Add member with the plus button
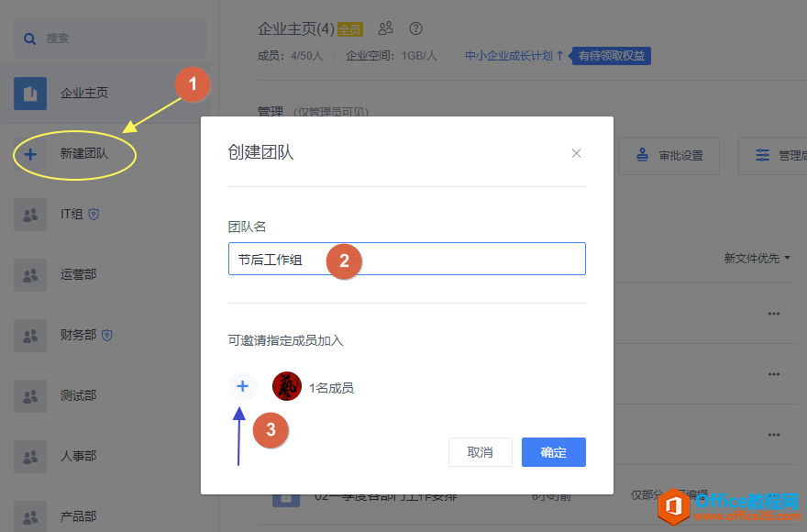Viewport: 807px width, 532px height. point(242,386)
